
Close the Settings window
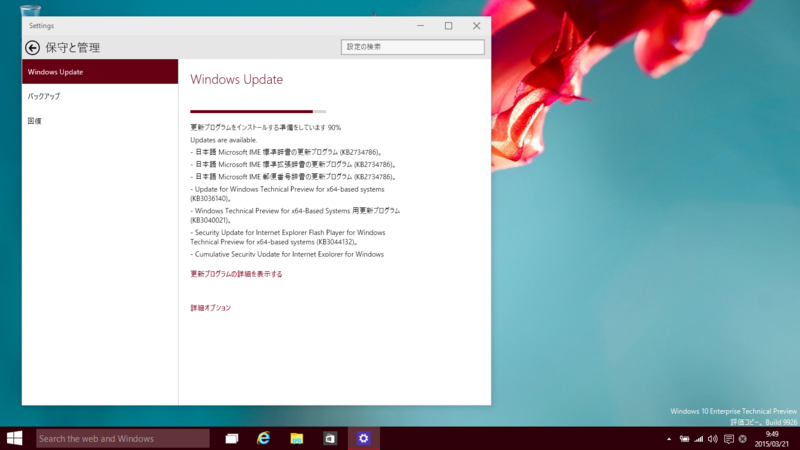(477, 26)
